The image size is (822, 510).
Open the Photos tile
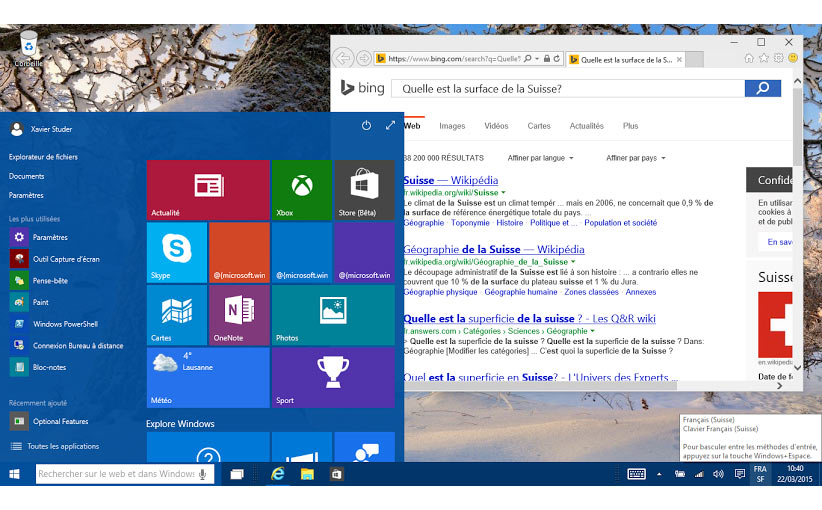[333, 315]
